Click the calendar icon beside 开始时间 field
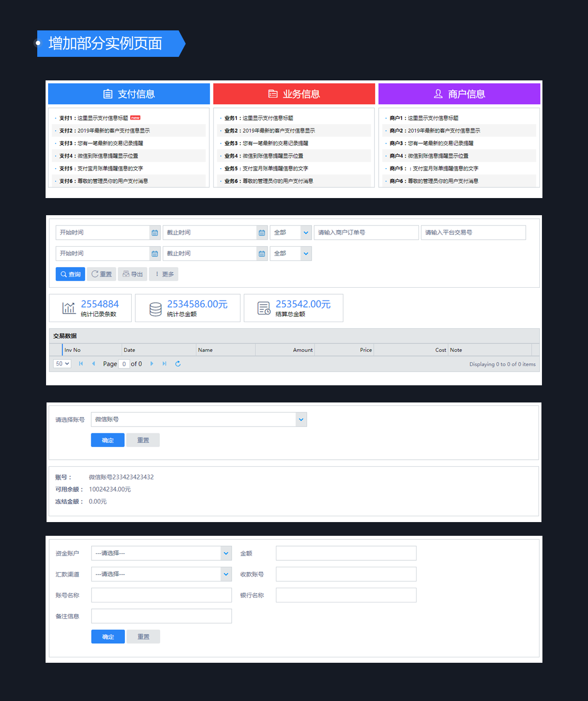This screenshot has width=588, height=701. (155, 232)
